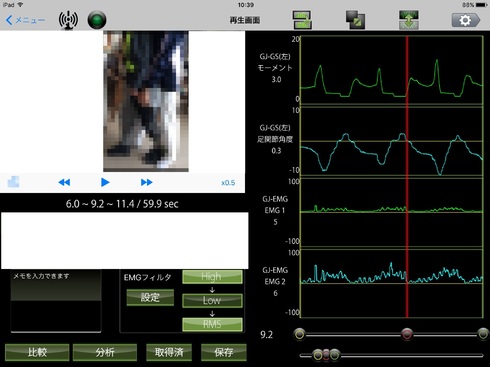Go back to メニュー
This screenshot has height=367, width=490.
coord(25,20)
